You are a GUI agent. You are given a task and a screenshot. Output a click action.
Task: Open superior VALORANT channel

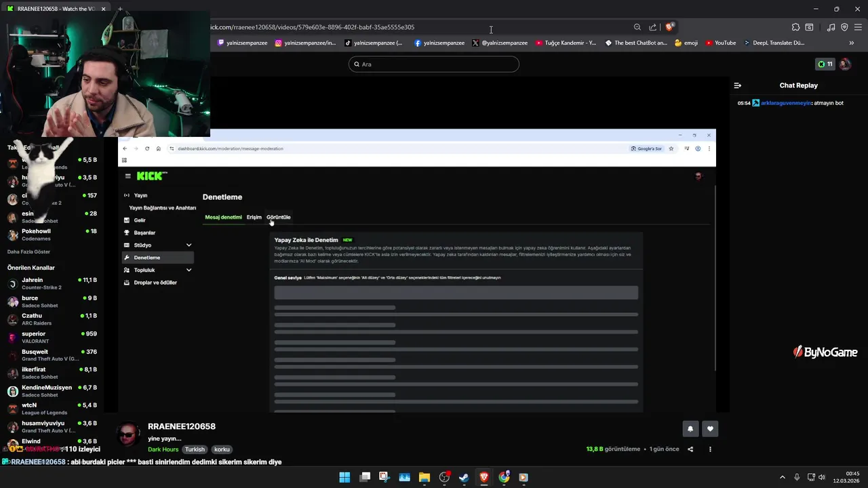[52, 338]
